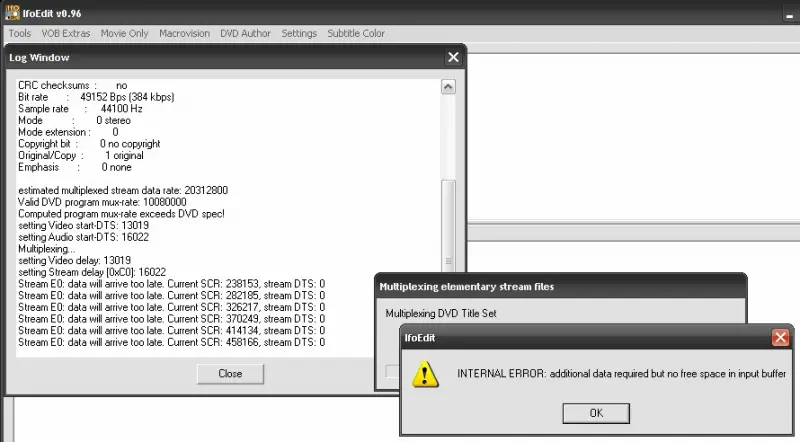Click Close button in Log Window
This screenshot has width=800, height=442.
click(x=230, y=374)
